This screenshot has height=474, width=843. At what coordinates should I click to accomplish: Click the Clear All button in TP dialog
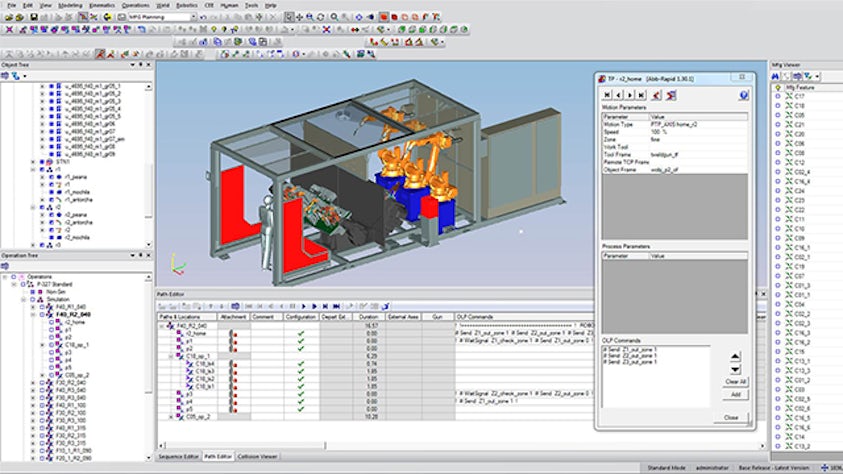(735, 382)
